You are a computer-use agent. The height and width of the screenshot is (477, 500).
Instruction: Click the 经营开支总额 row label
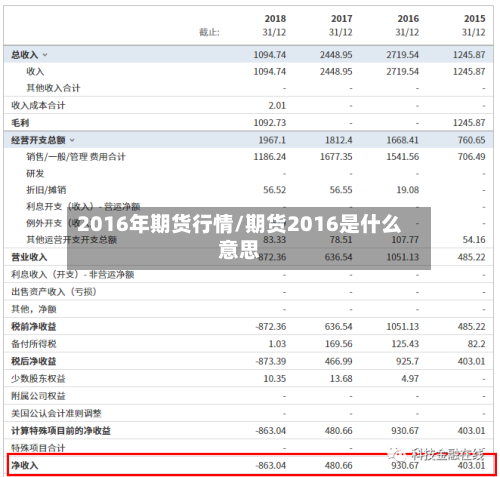pos(38,140)
